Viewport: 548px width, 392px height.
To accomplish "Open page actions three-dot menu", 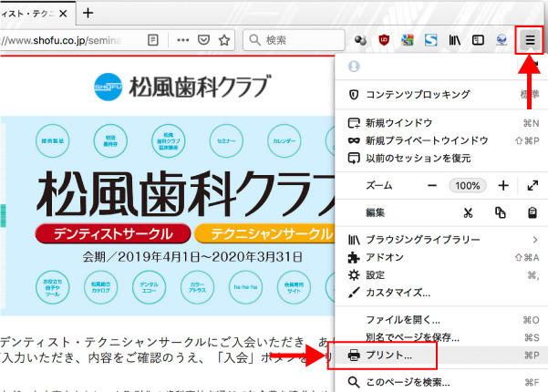I will [x=182, y=40].
